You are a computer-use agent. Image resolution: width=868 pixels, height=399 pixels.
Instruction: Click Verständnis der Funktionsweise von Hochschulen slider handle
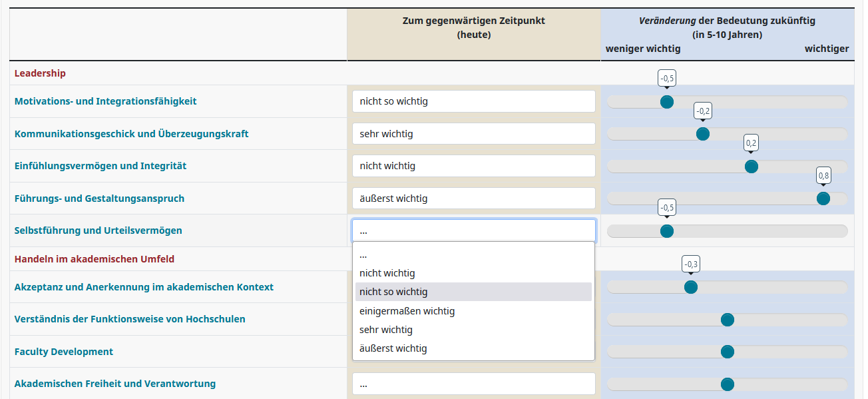pos(728,320)
